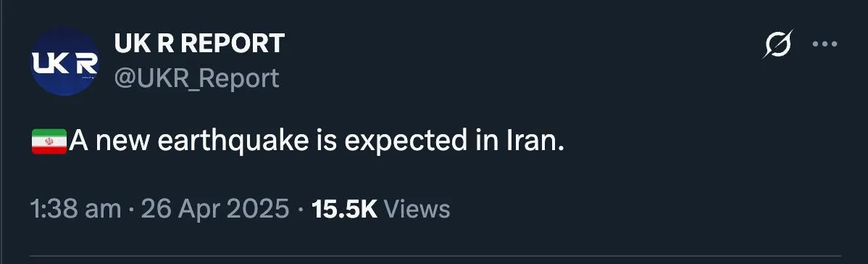Open the three-dot More options menu
Viewport: 868px width, 264px height.
tap(825, 44)
